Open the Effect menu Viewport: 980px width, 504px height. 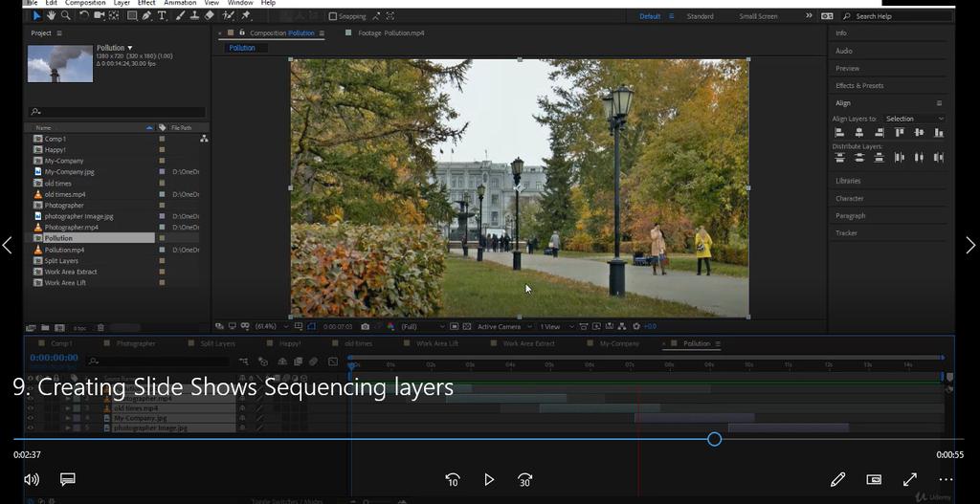pos(146,3)
